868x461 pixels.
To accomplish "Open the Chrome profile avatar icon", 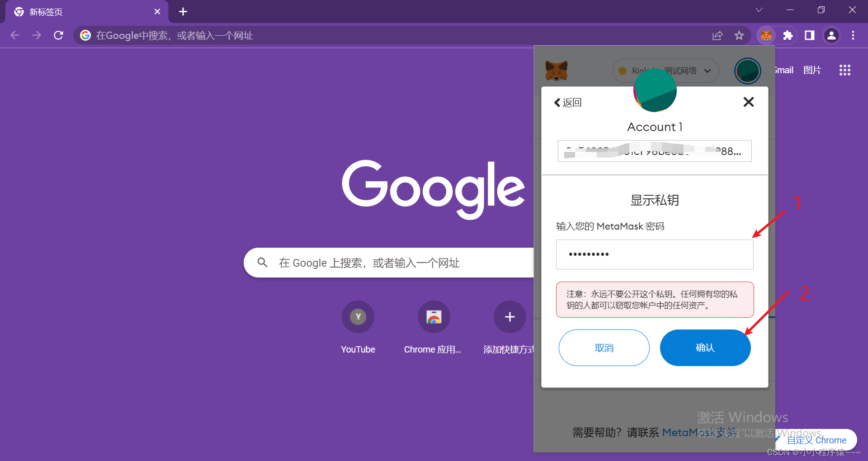I will click(831, 35).
